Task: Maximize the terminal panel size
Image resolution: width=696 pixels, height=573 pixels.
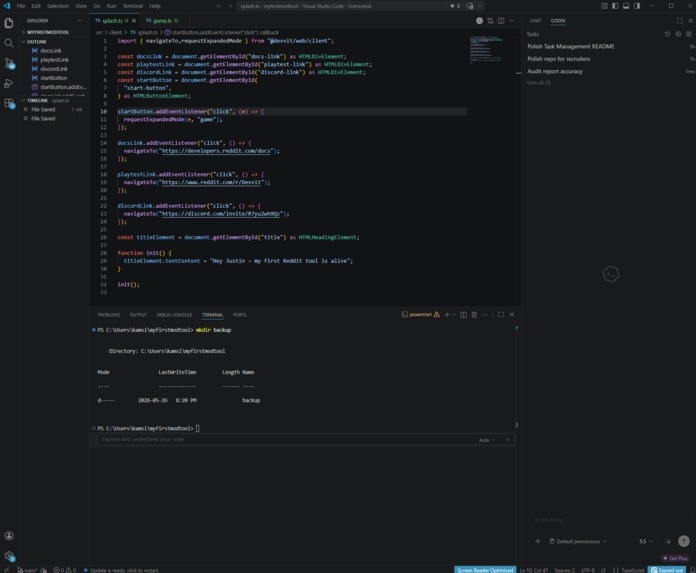Action: [501, 315]
